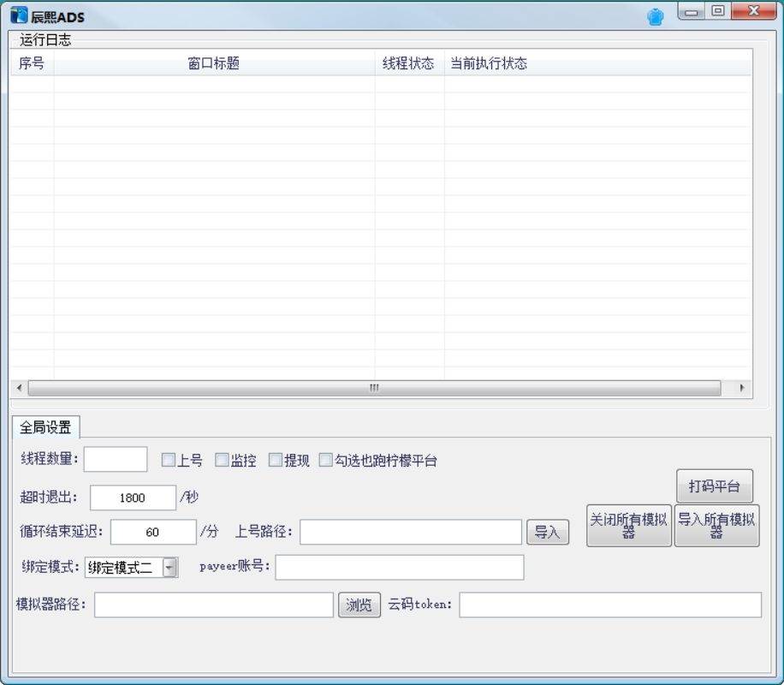Screen dimensions: 784x685
Task: Click the 关闭所有模拟器 button
Action: point(628,525)
